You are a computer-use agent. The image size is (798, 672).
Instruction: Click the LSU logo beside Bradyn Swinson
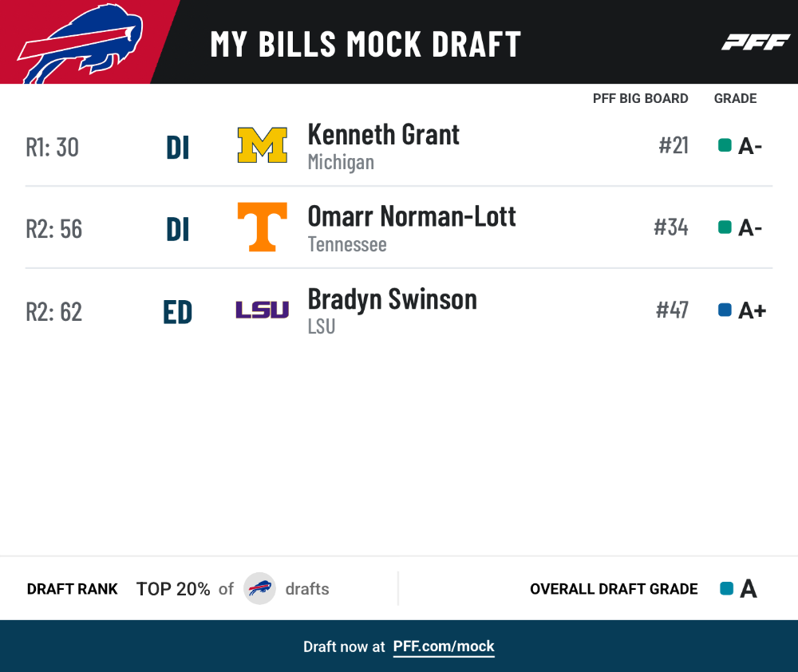(262, 310)
